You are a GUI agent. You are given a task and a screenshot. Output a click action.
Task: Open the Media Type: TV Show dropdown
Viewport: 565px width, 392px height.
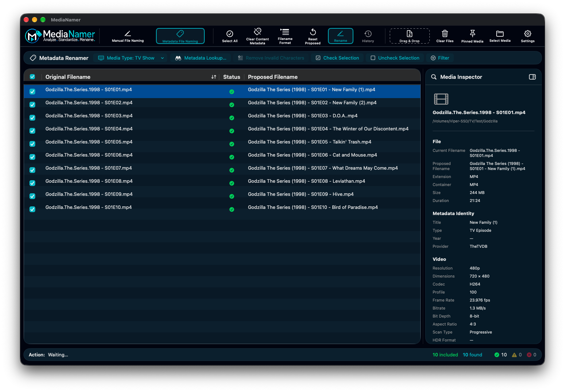pyautogui.click(x=131, y=58)
